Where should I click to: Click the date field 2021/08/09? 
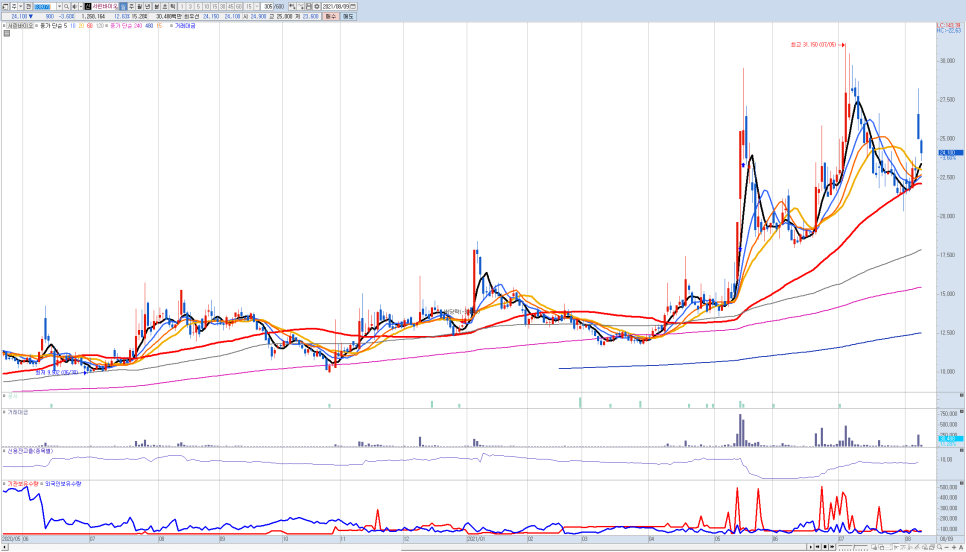335,6
